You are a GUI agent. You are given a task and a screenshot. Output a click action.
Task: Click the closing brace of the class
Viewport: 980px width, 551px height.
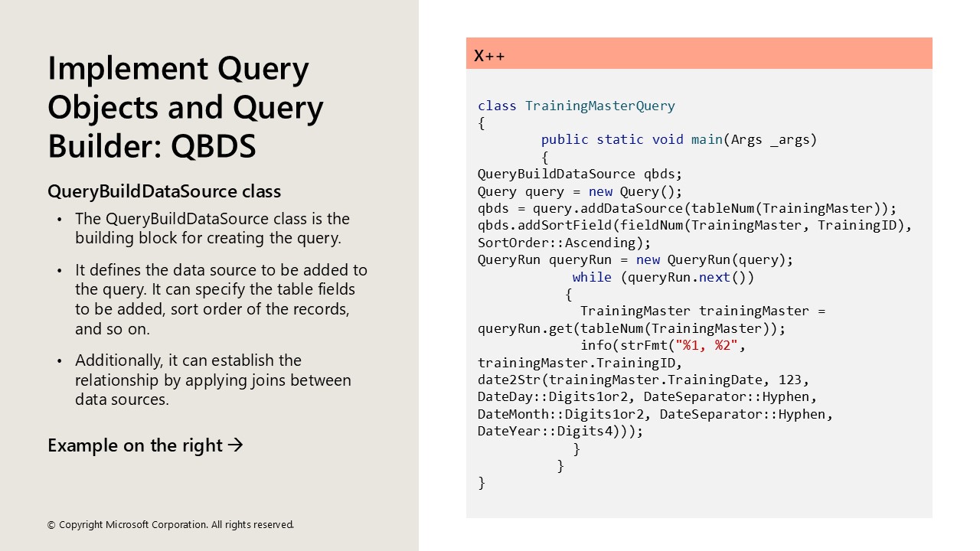pyautogui.click(x=481, y=482)
